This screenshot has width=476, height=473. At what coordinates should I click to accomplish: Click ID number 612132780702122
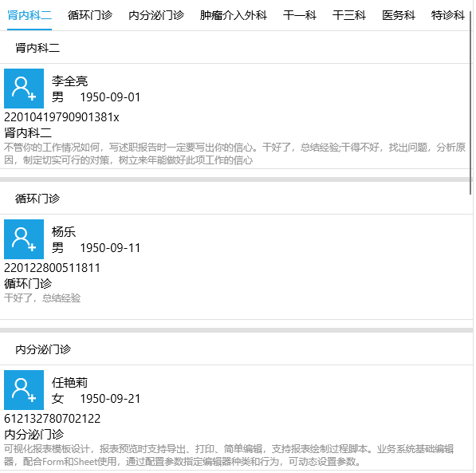52,419
